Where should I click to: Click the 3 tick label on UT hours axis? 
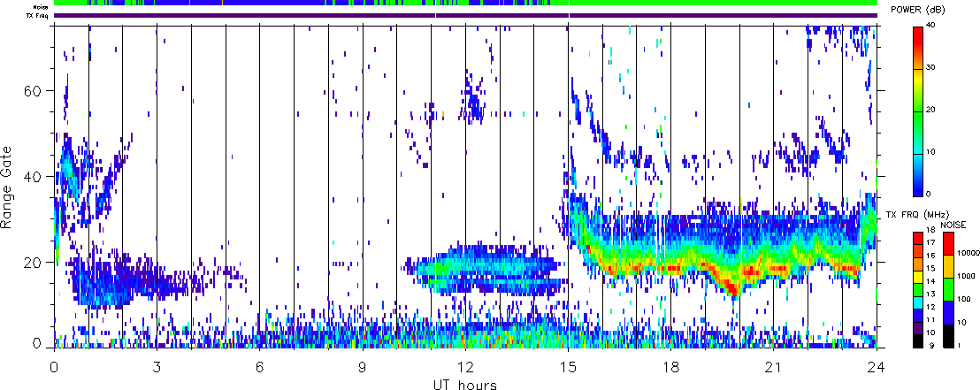pos(157,366)
